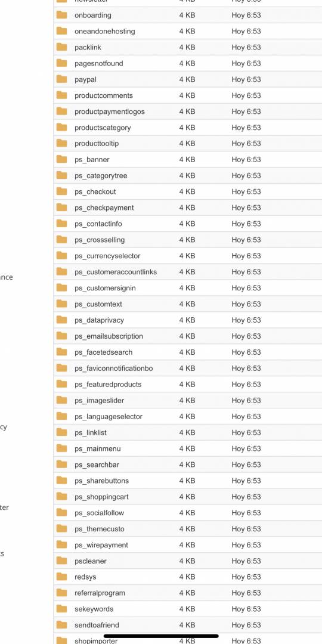Select the sendtoafriend folder name

coord(97,625)
